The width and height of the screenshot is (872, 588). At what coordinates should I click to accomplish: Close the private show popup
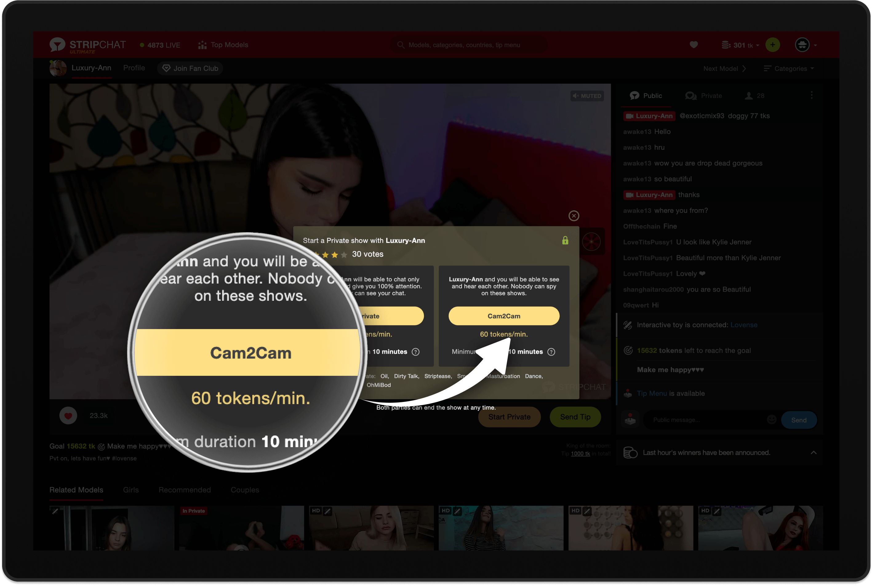click(573, 216)
